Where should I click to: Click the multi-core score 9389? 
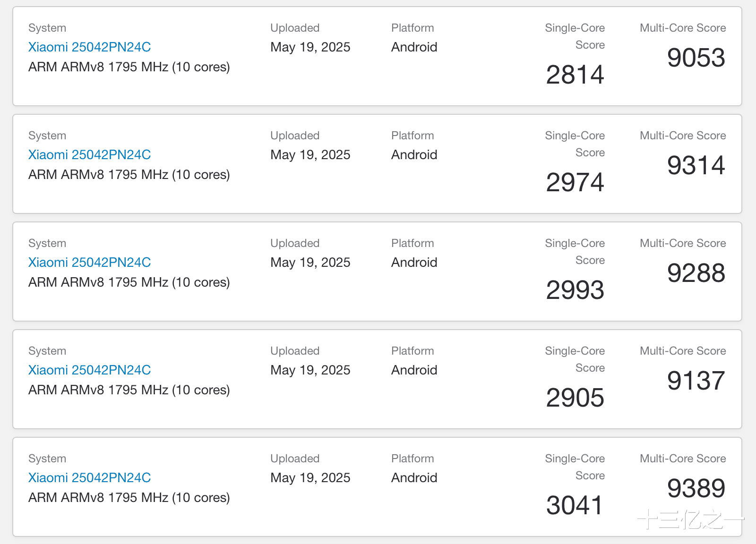click(x=696, y=488)
